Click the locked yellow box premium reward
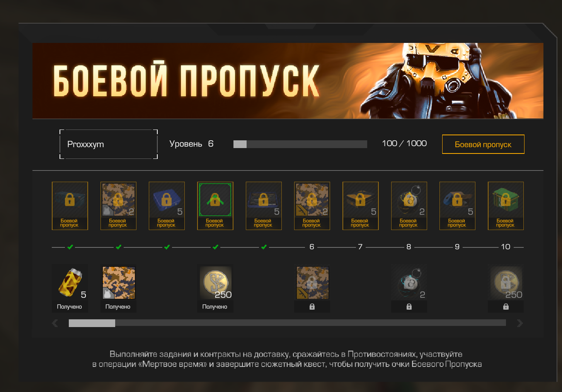 click(x=361, y=206)
